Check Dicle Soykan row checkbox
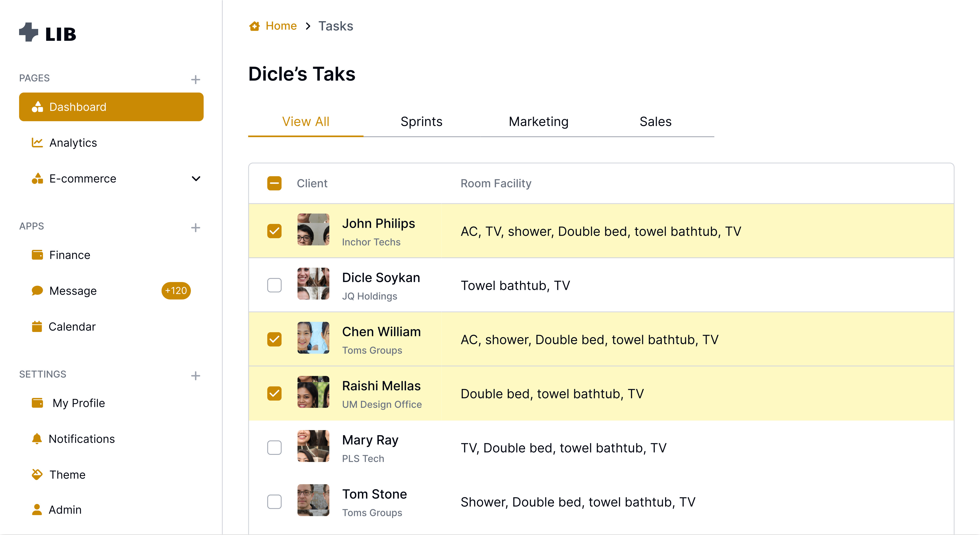The width and height of the screenshot is (980, 535). tap(274, 285)
